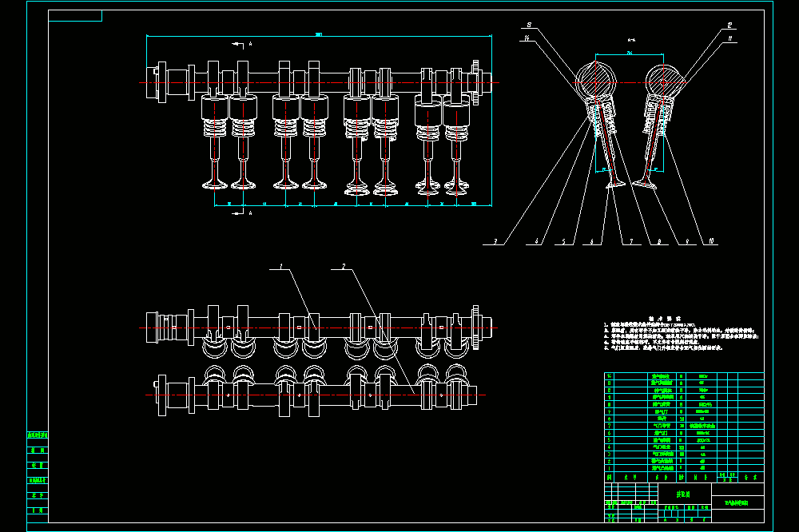Click item number 1 in the parts list
This screenshot has height=532, width=799.
pos(609,468)
